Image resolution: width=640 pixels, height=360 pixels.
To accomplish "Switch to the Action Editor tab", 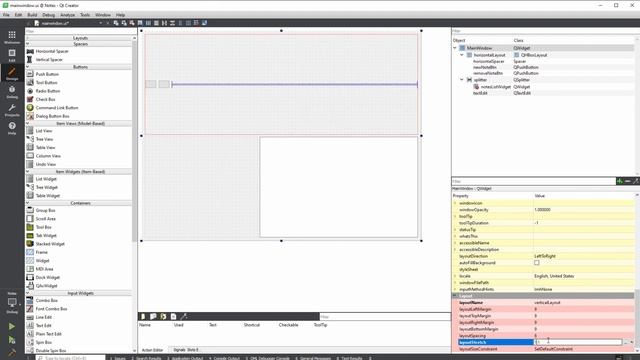I will (152, 350).
